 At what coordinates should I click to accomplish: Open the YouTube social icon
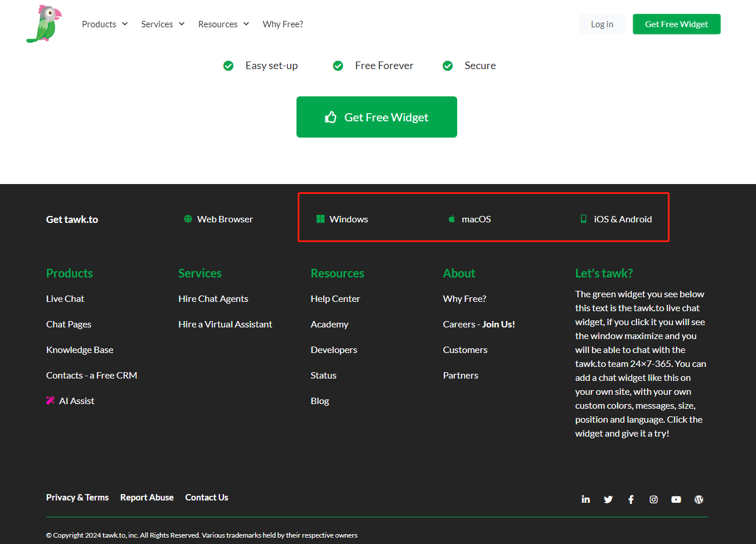click(676, 499)
